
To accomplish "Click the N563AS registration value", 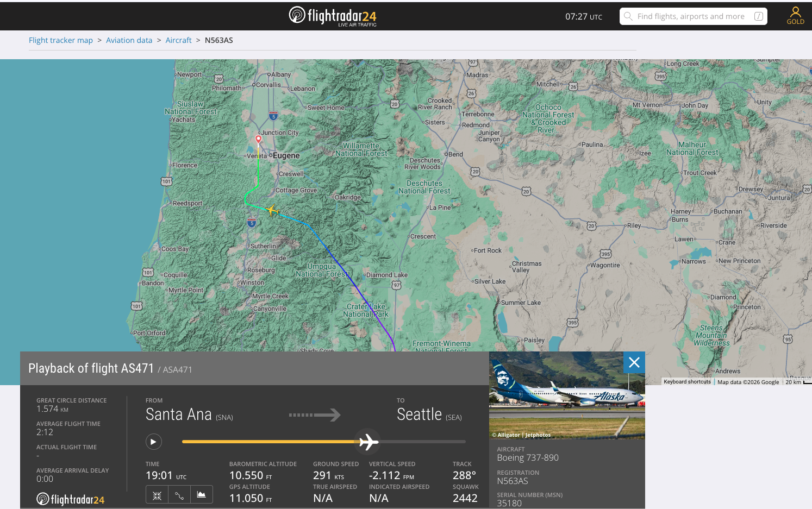I will point(513,481).
